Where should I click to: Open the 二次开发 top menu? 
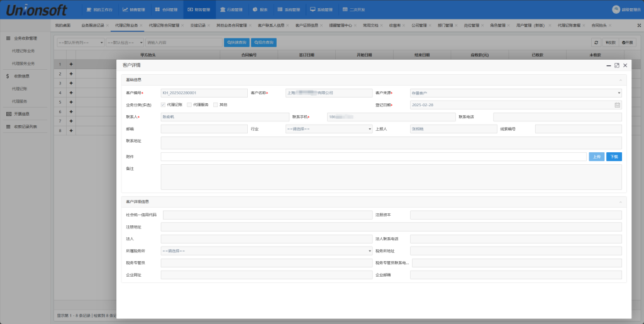(353, 9)
